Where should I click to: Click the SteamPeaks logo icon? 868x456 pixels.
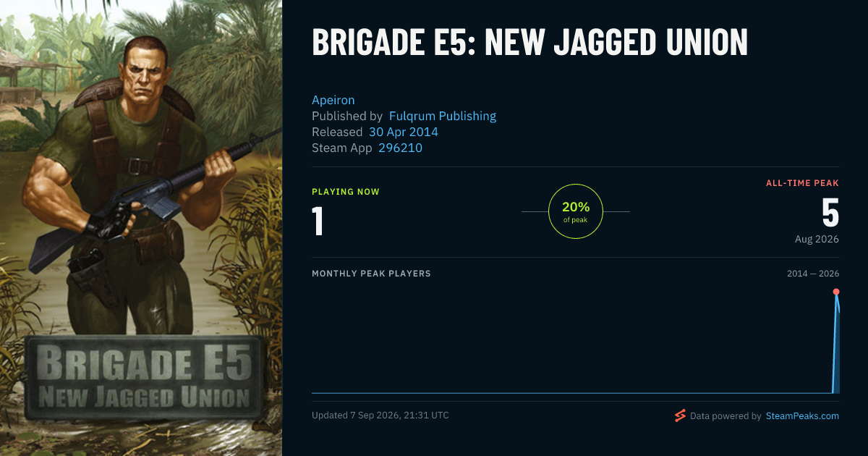[680, 415]
